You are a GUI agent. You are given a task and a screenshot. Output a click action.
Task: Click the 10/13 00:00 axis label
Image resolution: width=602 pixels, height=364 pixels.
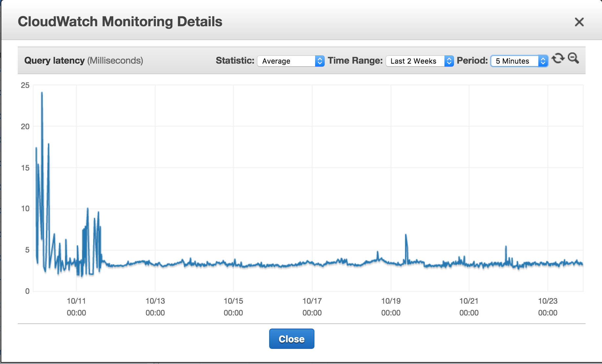click(155, 307)
